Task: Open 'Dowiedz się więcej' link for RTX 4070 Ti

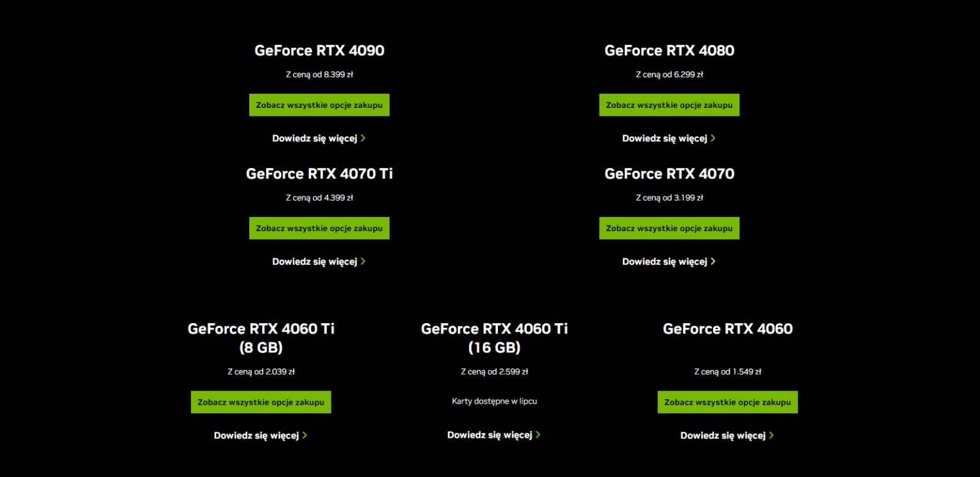Action: pyautogui.click(x=315, y=262)
